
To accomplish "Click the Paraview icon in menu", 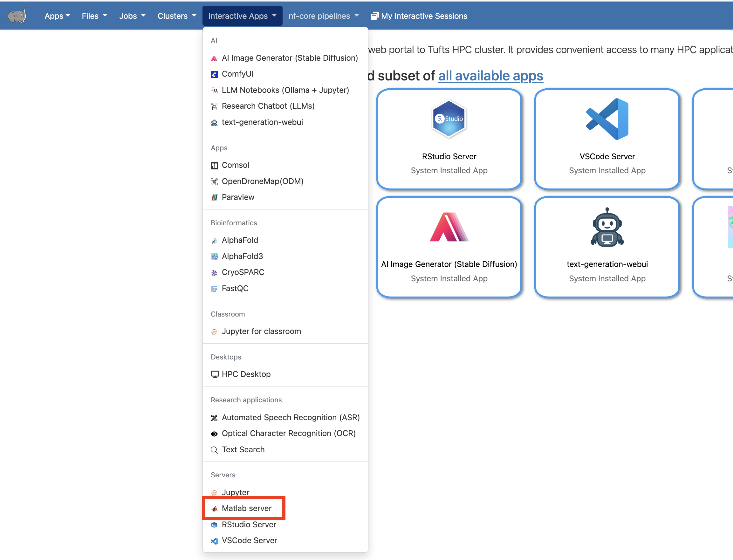I will click(x=214, y=197).
